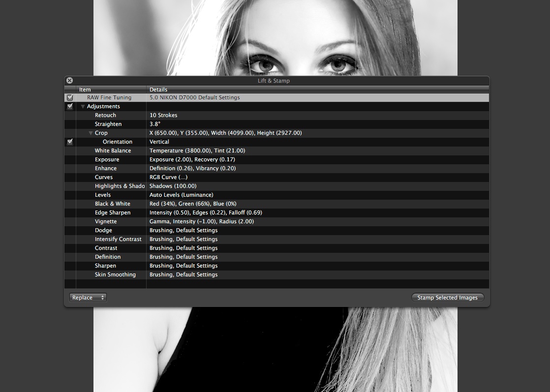Choose the Exposure row

tap(107, 160)
